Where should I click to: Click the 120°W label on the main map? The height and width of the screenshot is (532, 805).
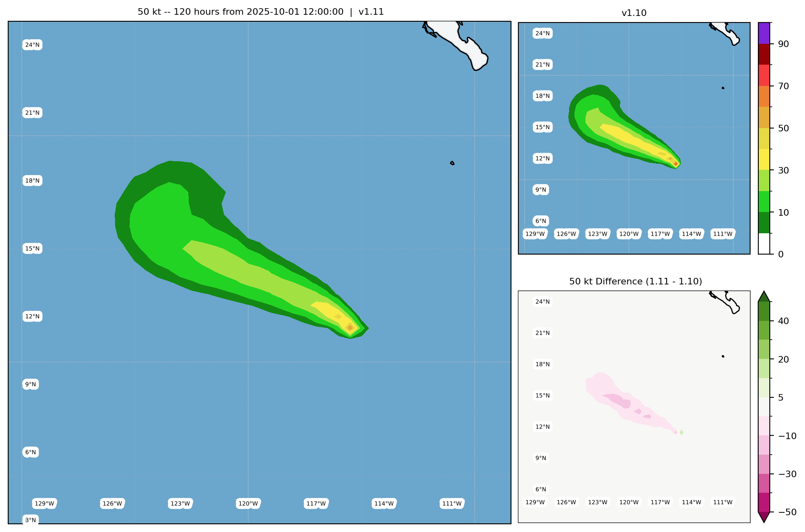(x=248, y=504)
